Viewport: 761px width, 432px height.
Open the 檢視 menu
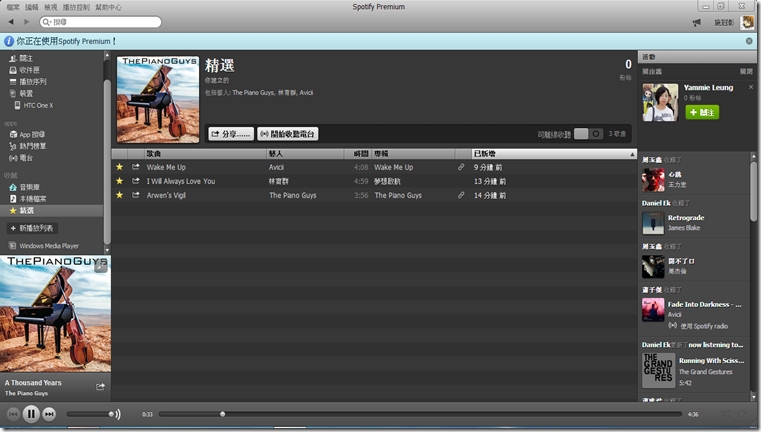[x=50, y=7]
